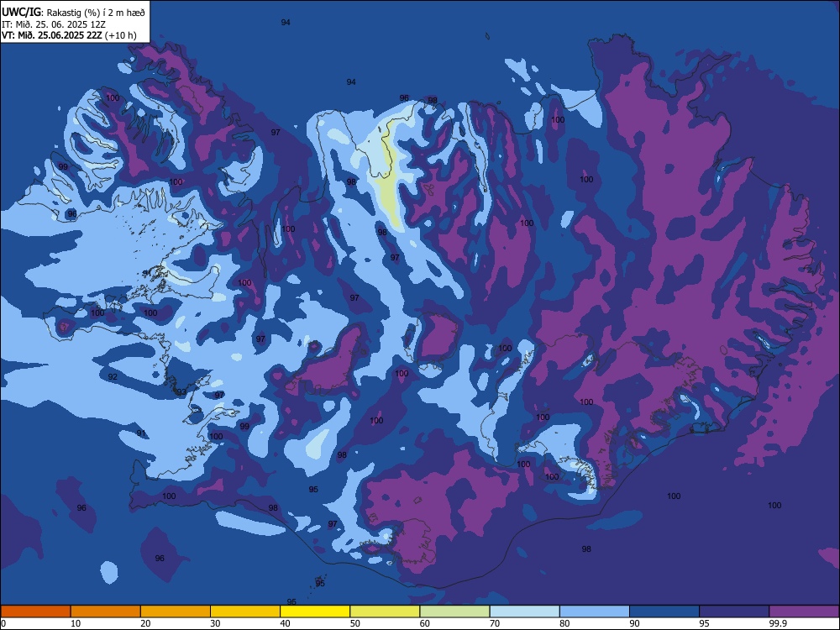
Task: Click the legend tick label '50'
Action: [x=355, y=623]
